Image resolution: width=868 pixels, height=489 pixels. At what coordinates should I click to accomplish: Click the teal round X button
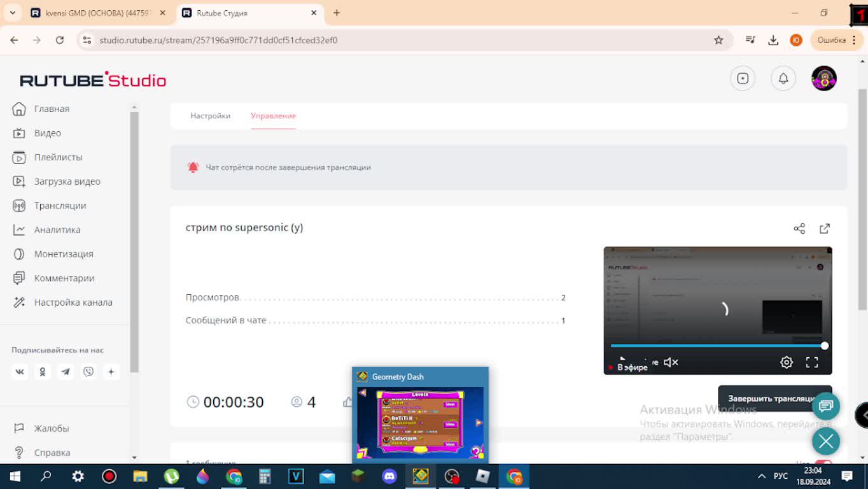826,441
